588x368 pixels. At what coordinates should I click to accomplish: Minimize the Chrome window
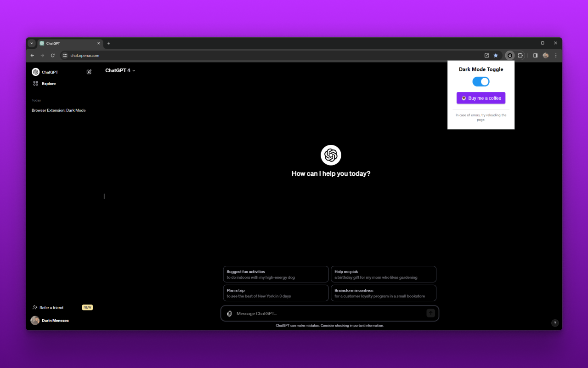(530, 43)
